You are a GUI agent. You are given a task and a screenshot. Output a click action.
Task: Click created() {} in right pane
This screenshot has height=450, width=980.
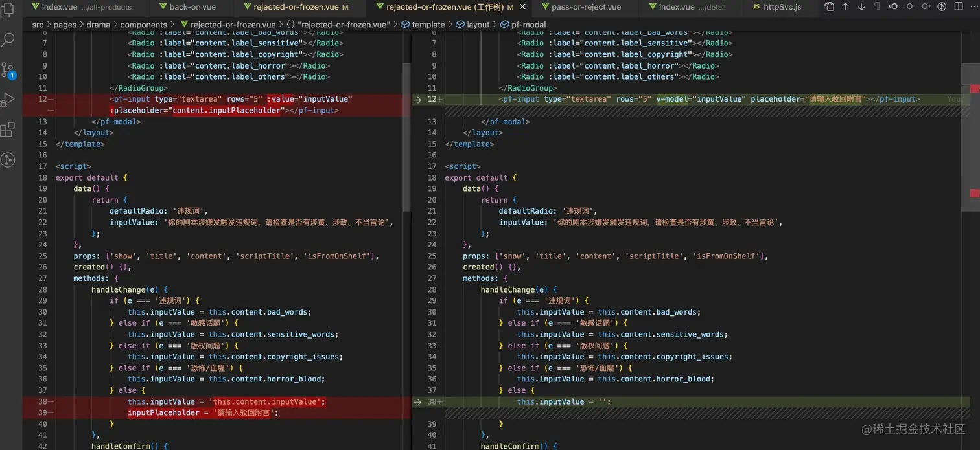492,267
